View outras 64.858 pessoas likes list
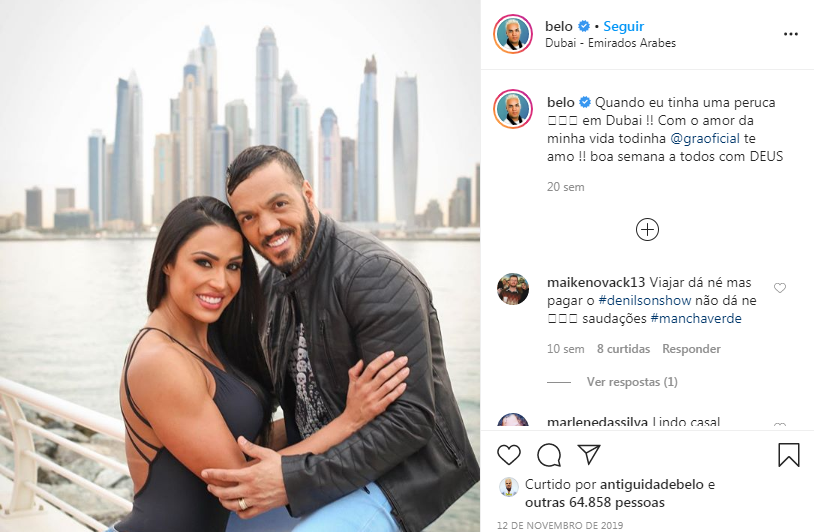 tap(595, 503)
